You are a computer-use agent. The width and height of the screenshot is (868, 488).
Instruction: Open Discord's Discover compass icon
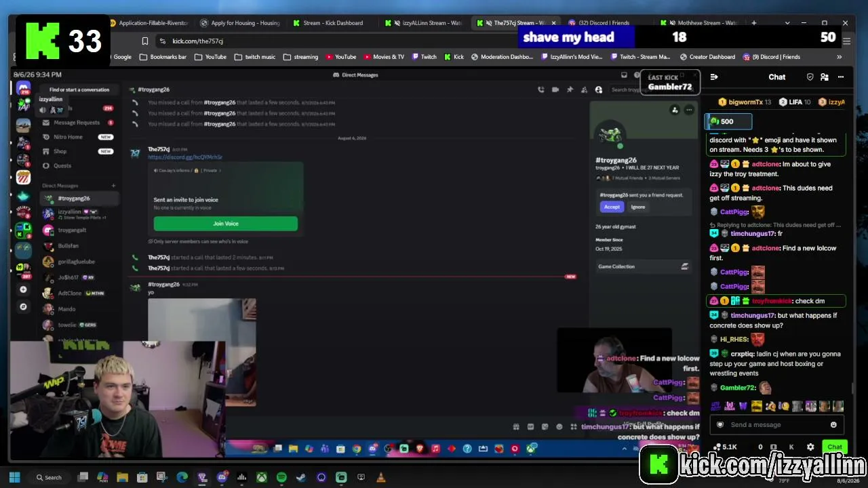pyautogui.click(x=24, y=306)
